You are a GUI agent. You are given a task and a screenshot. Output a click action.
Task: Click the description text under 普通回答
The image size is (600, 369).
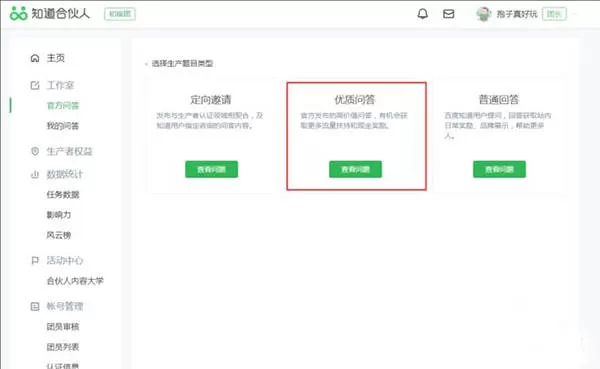coord(498,125)
